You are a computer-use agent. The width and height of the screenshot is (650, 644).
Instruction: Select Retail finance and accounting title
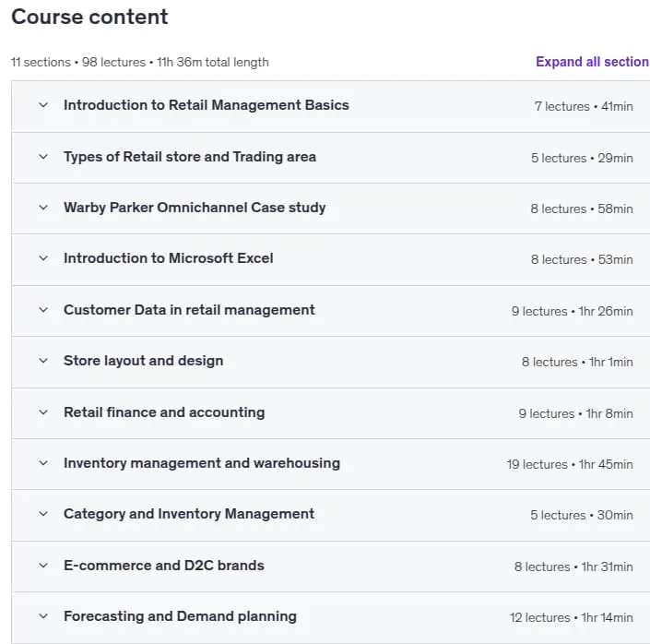click(164, 412)
